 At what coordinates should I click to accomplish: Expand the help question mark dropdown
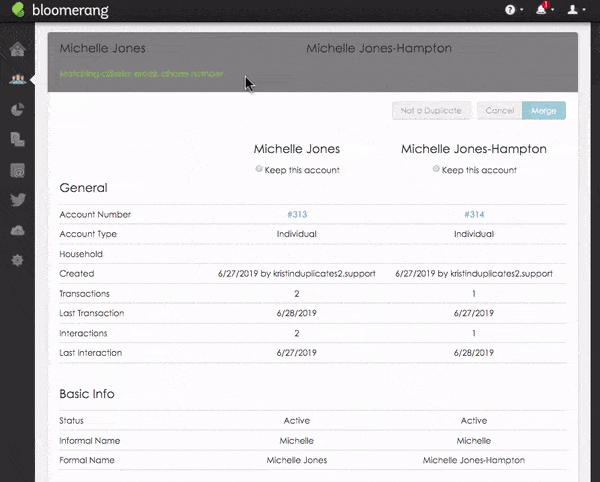(x=512, y=11)
